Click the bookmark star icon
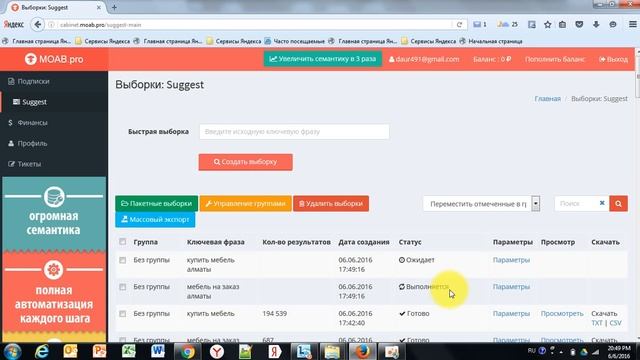The image size is (640, 360). click(547, 25)
